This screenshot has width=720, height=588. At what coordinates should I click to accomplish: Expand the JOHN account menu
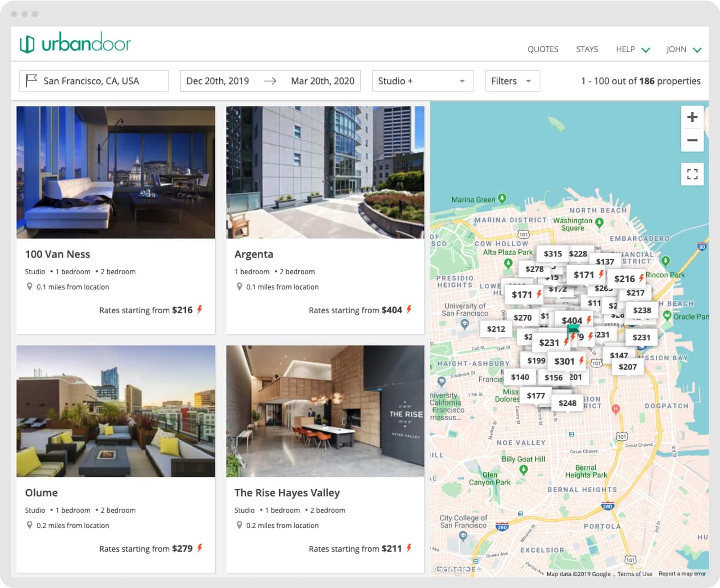[683, 50]
